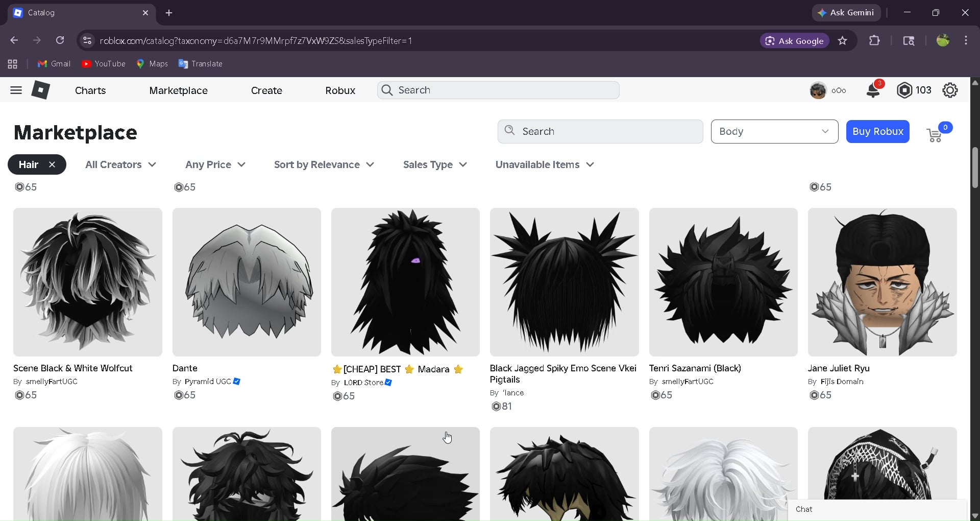This screenshot has width=980, height=521.
Task: Go to the Charts tab
Action: [90, 90]
